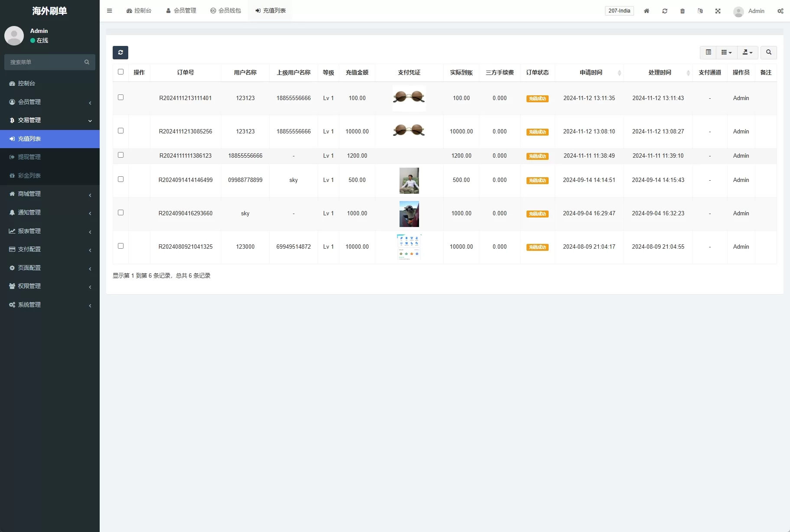Open the settings gears icon at top right
Image resolution: width=790 pixels, height=532 pixels.
coord(780,11)
